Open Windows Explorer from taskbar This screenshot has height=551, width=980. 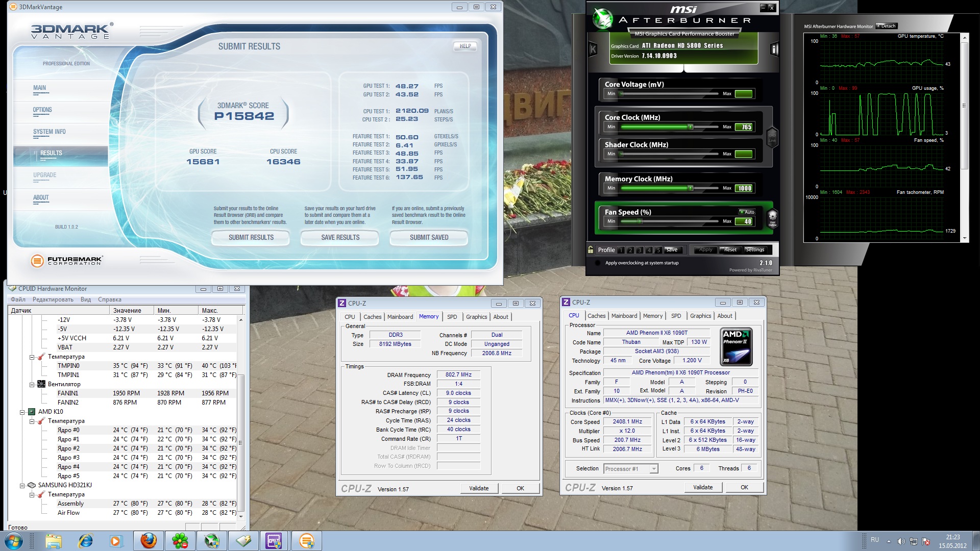coord(53,541)
